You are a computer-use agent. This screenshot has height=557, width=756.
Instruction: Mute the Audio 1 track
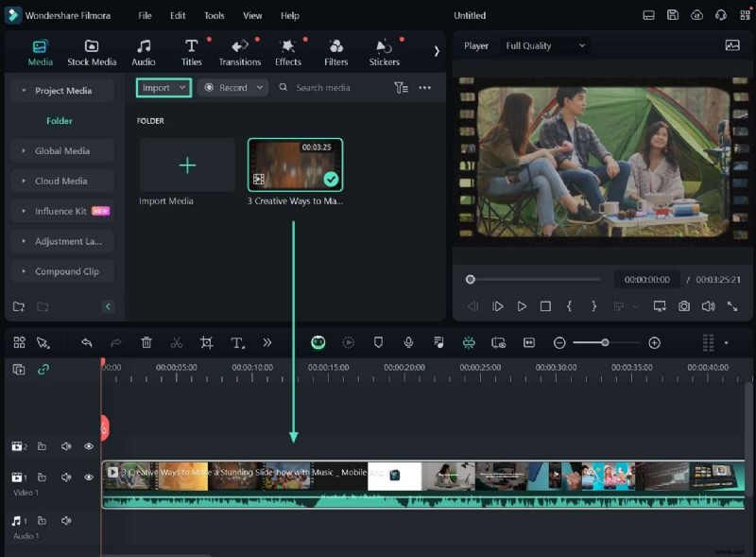(65, 520)
